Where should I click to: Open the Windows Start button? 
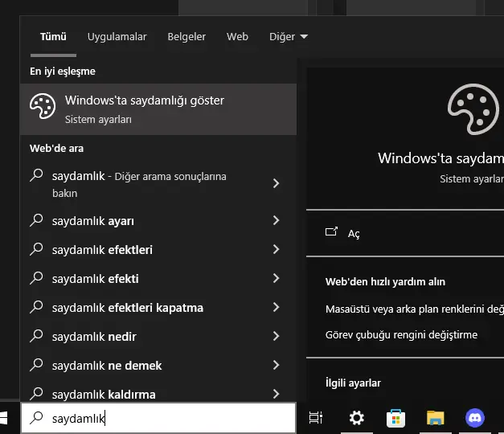point(4,418)
